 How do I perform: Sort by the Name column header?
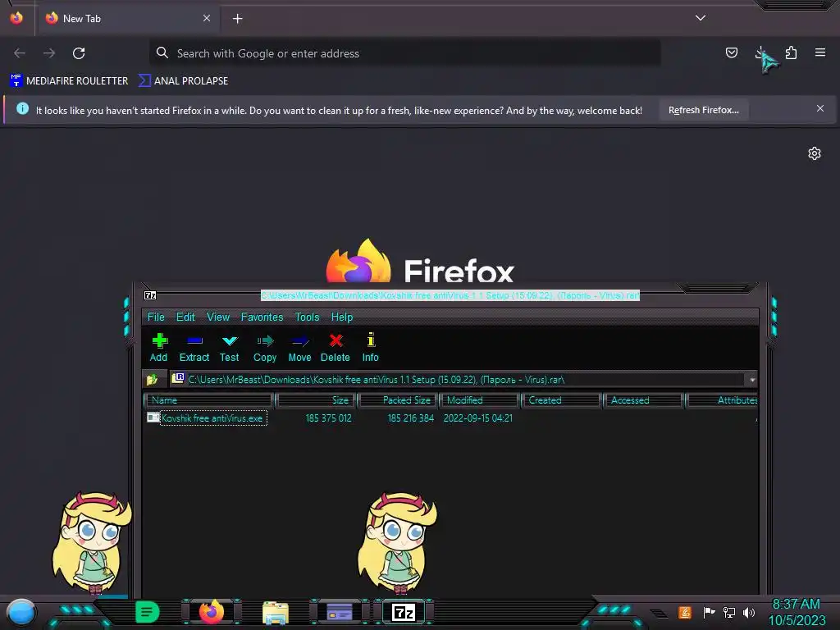coord(209,400)
